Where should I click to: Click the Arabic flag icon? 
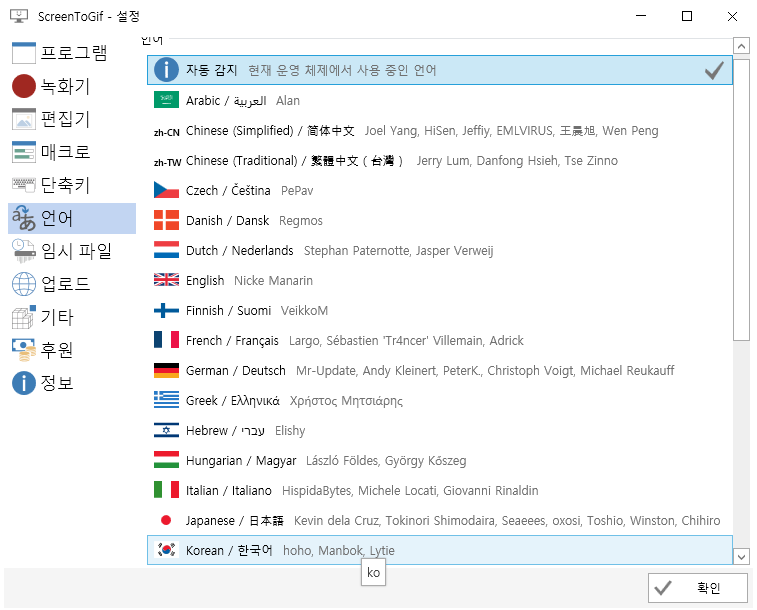tap(167, 100)
